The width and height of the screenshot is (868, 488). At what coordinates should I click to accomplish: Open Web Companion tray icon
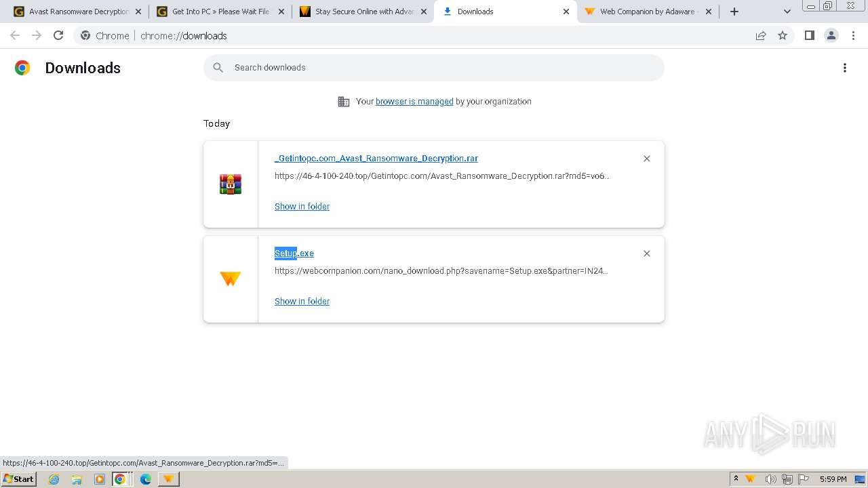point(750,479)
